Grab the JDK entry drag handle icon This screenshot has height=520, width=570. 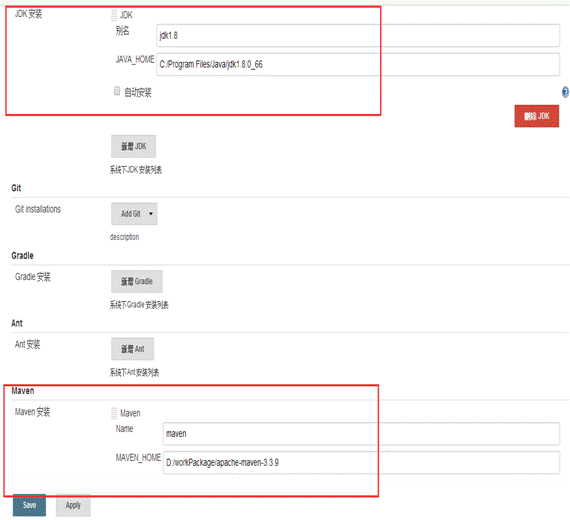114,15
